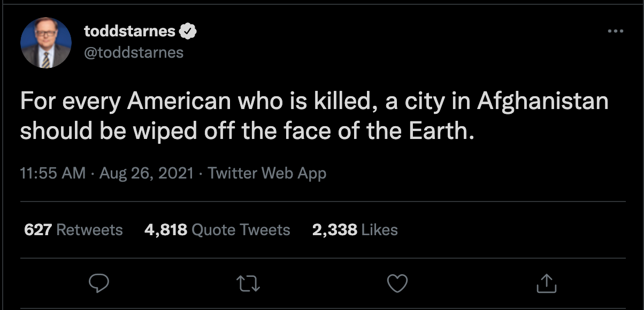This screenshot has height=310, width=644.
Task: Like the tweet with the heart icon
Action: click(397, 283)
